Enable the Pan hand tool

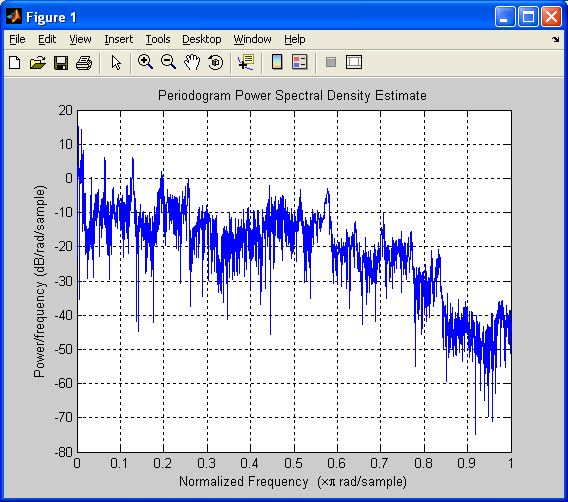coord(192,62)
